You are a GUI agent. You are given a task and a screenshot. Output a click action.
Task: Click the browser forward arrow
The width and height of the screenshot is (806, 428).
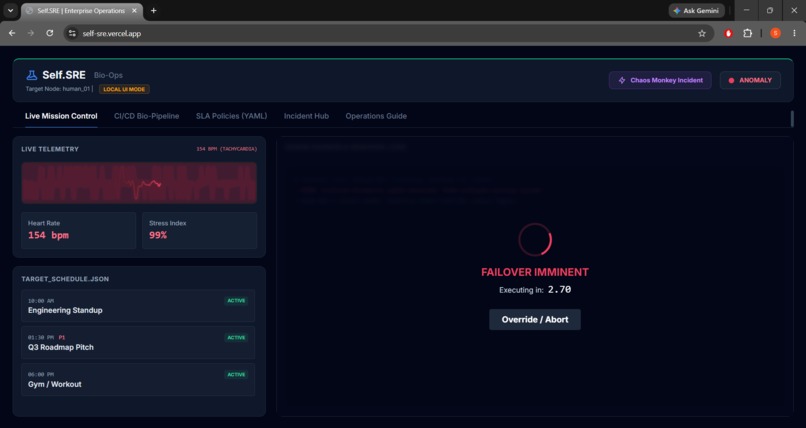point(31,33)
